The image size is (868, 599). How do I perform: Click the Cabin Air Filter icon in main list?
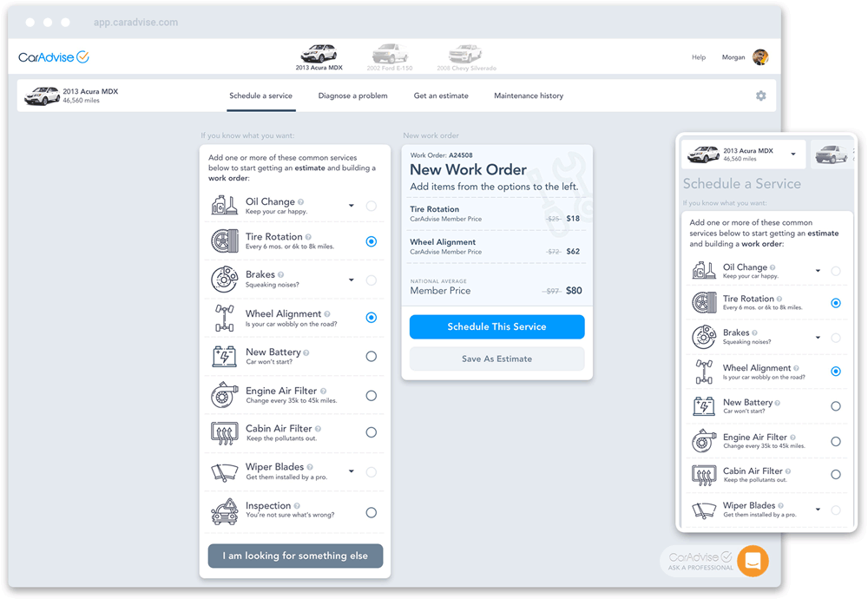coord(224,433)
